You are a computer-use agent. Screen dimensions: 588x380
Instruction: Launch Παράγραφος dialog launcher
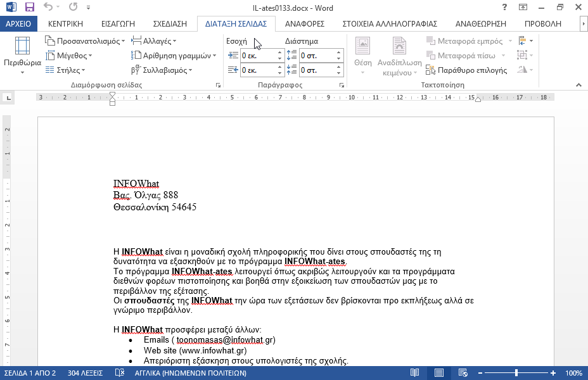[x=342, y=85]
